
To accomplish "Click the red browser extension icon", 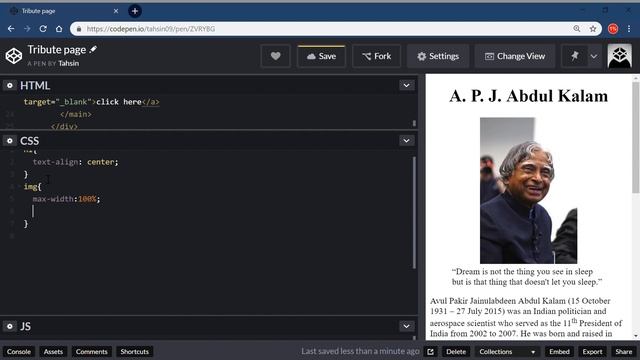I will tap(613, 29).
